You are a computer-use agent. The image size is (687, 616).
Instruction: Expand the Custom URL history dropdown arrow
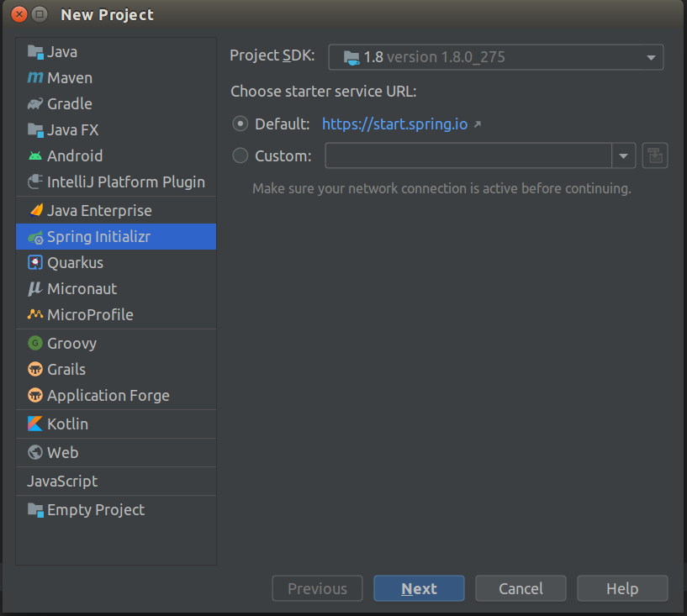623,156
